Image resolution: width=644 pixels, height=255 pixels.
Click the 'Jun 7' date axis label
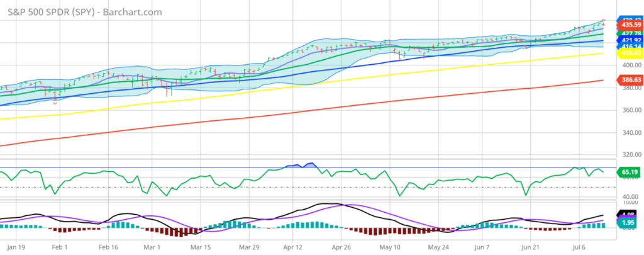click(x=482, y=248)
